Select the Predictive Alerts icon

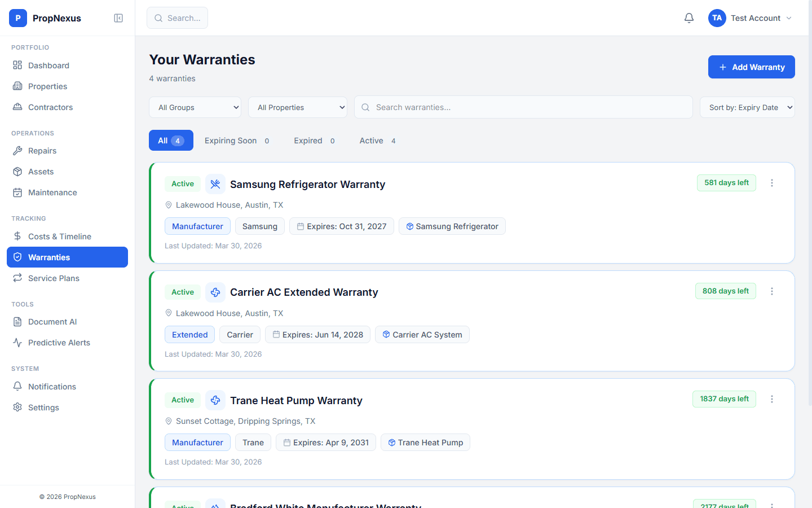pos(17,342)
